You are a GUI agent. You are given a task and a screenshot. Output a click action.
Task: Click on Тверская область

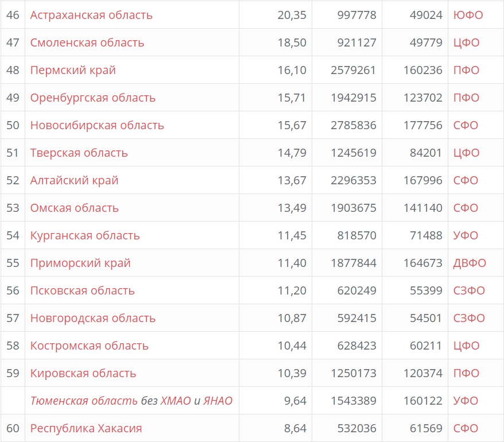click(x=79, y=153)
